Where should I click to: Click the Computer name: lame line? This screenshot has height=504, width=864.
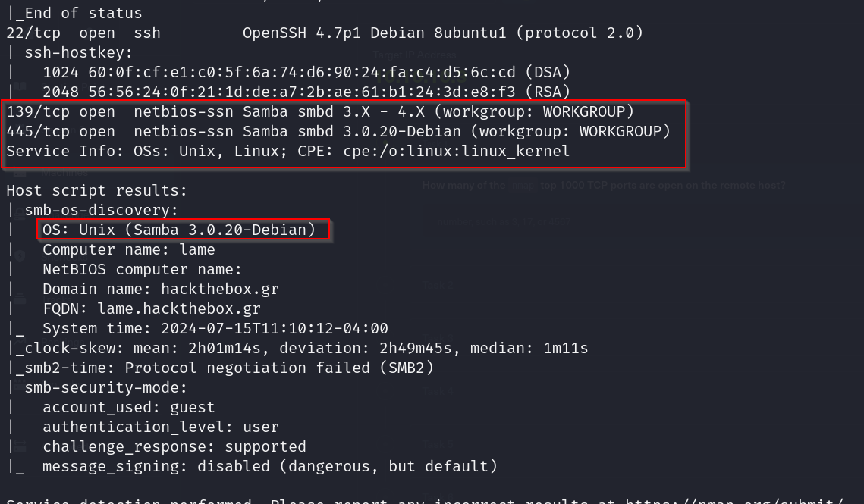pos(129,250)
